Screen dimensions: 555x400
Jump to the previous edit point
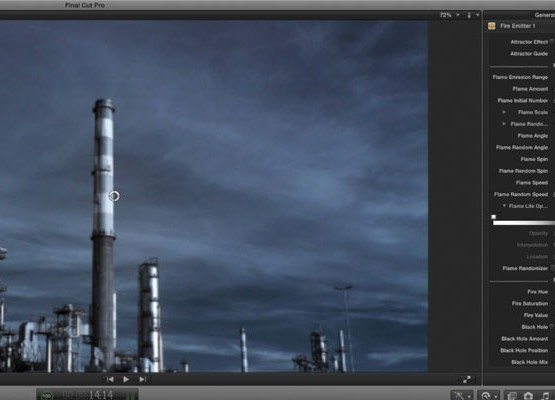(110, 379)
